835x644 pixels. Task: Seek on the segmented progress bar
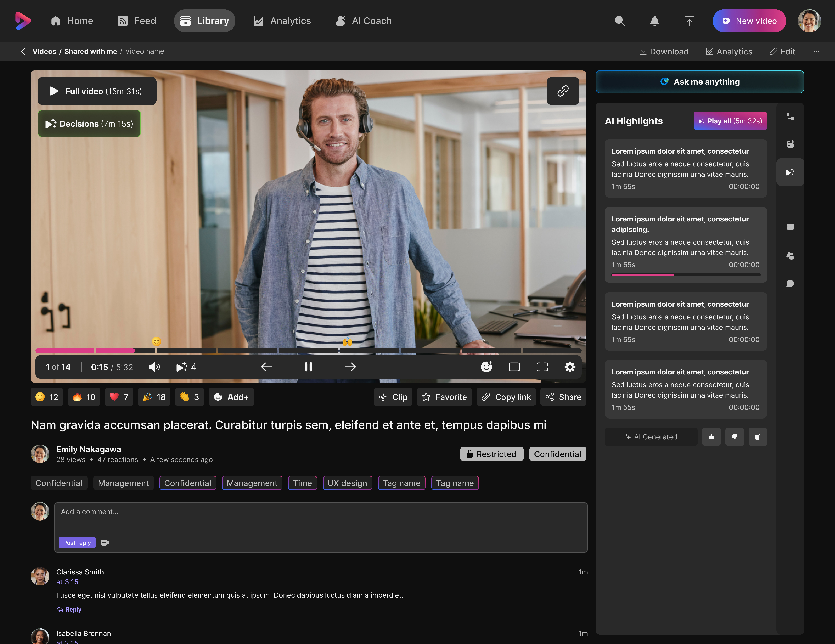pyautogui.click(x=308, y=350)
